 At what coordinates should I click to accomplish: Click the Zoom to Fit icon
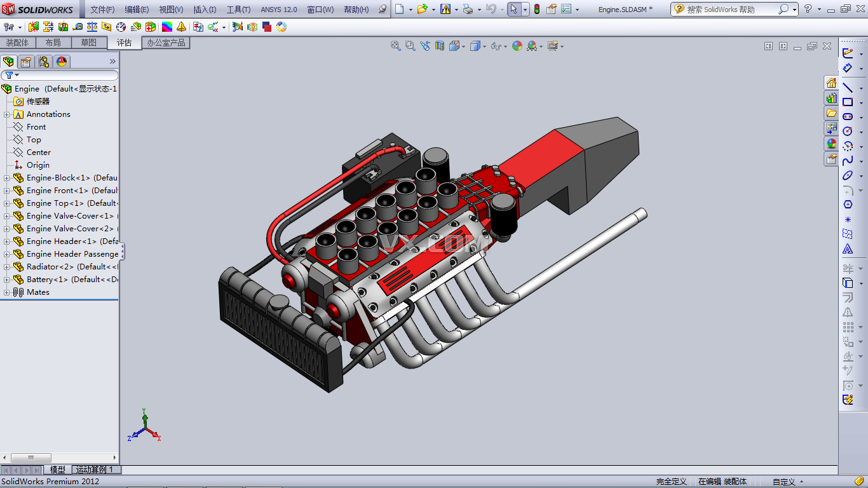click(x=395, y=46)
